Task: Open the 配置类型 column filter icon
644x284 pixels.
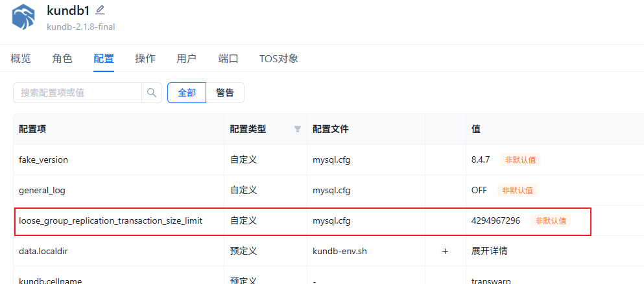Action: click(x=298, y=129)
